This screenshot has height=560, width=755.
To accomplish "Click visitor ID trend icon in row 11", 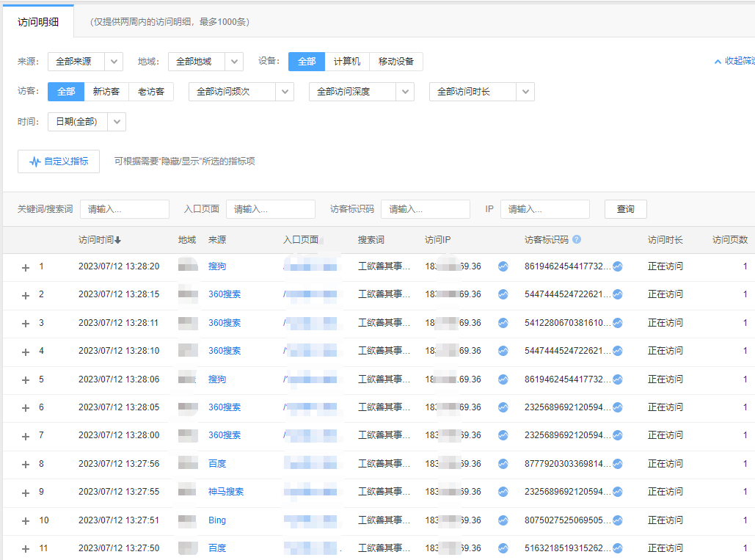I will click(x=618, y=548).
